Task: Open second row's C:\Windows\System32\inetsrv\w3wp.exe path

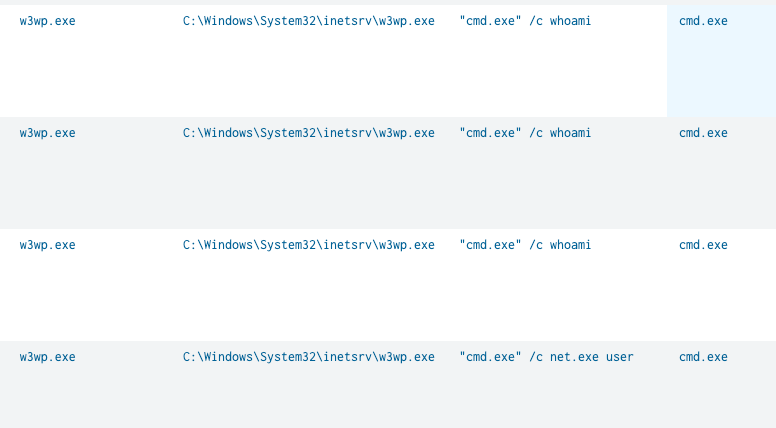Action: (308, 133)
